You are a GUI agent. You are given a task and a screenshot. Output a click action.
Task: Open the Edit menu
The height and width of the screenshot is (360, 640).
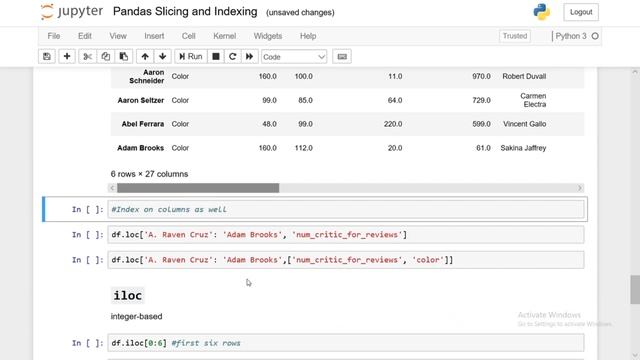(x=84, y=36)
